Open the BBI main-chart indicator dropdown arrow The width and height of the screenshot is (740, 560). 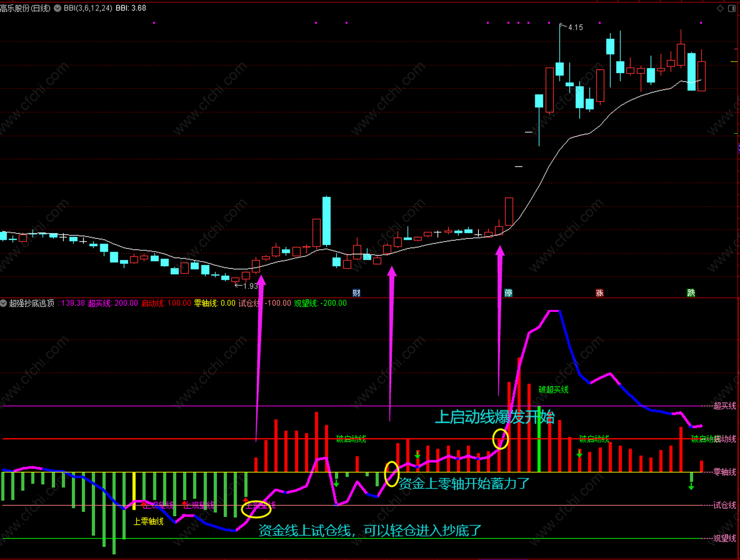(x=57, y=8)
